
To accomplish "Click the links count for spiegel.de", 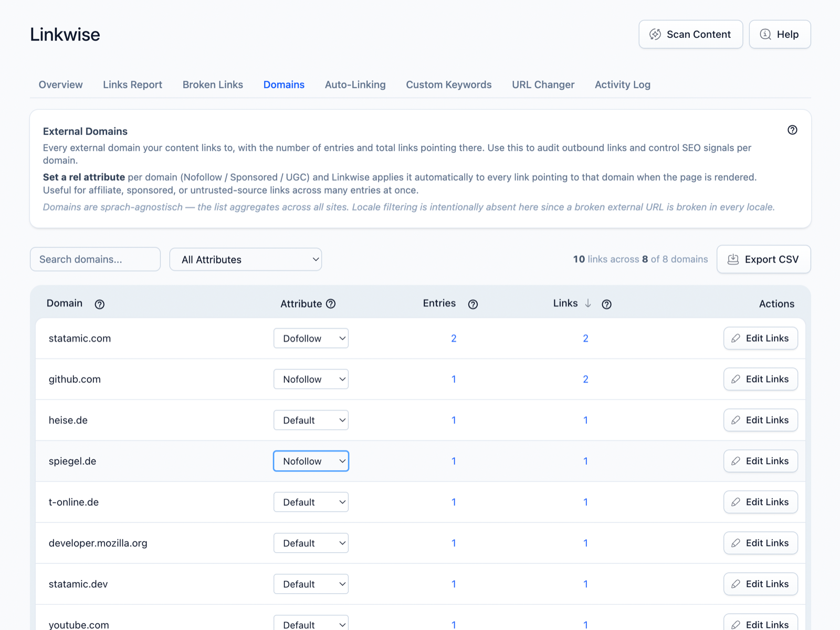I will click(x=585, y=461).
